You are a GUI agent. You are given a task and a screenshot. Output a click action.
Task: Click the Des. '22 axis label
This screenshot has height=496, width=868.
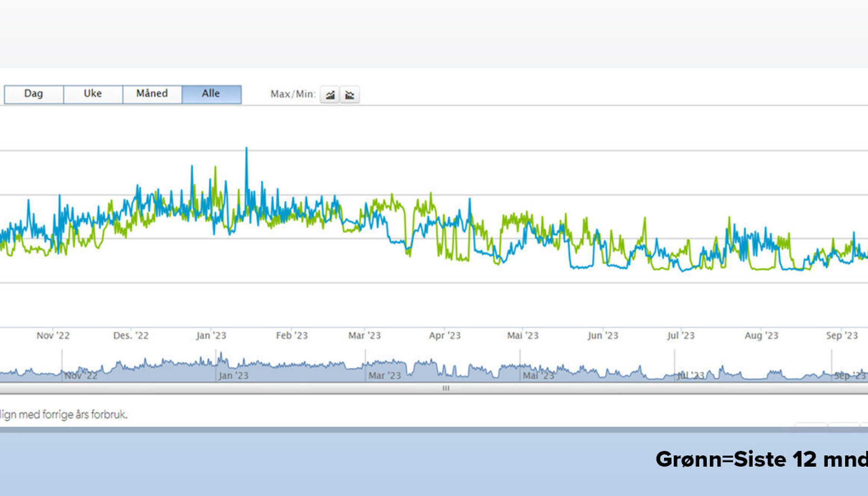131,335
